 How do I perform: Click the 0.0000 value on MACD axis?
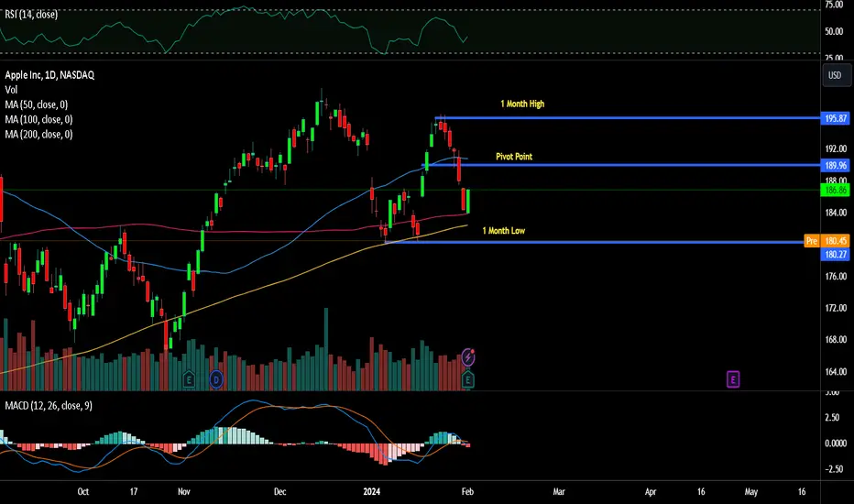coord(836,444)
